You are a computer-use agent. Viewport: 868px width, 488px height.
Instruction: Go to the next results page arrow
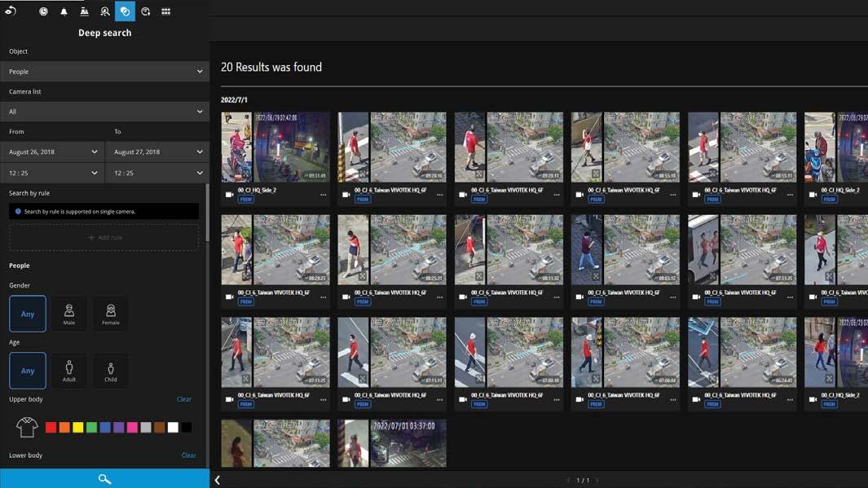coord(597,480)
